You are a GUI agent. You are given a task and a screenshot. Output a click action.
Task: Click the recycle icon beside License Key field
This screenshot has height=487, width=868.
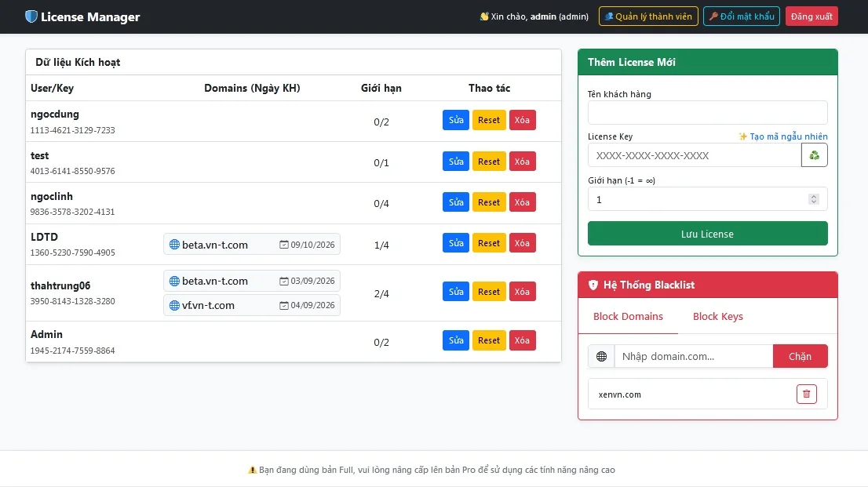(815, 155)
